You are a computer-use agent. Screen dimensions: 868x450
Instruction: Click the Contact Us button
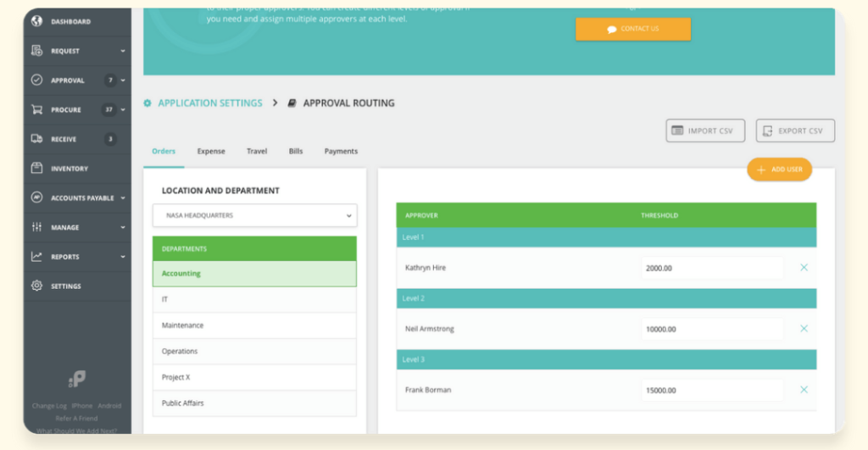[632, 29]
